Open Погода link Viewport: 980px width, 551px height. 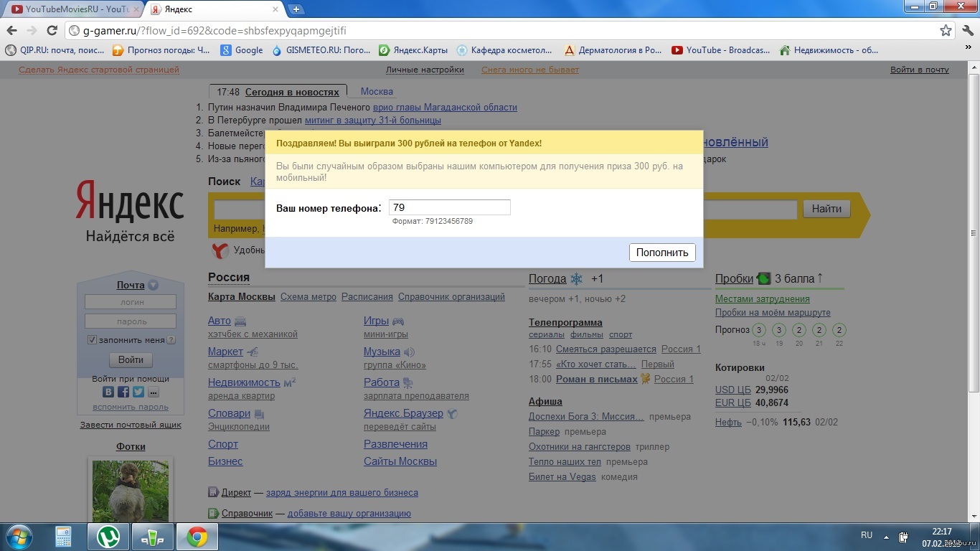[547, 278]
